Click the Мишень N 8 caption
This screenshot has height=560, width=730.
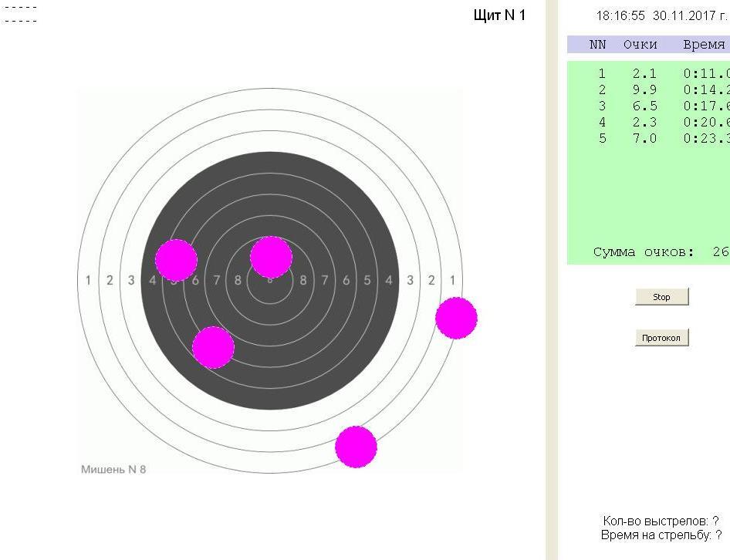pyautogui.click(x=113, y=469)
